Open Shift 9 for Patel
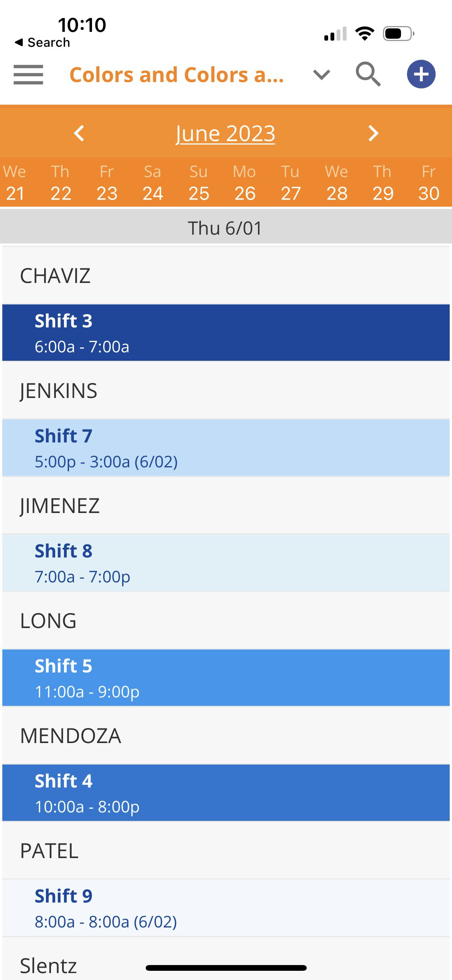 (x=226, y=908)
